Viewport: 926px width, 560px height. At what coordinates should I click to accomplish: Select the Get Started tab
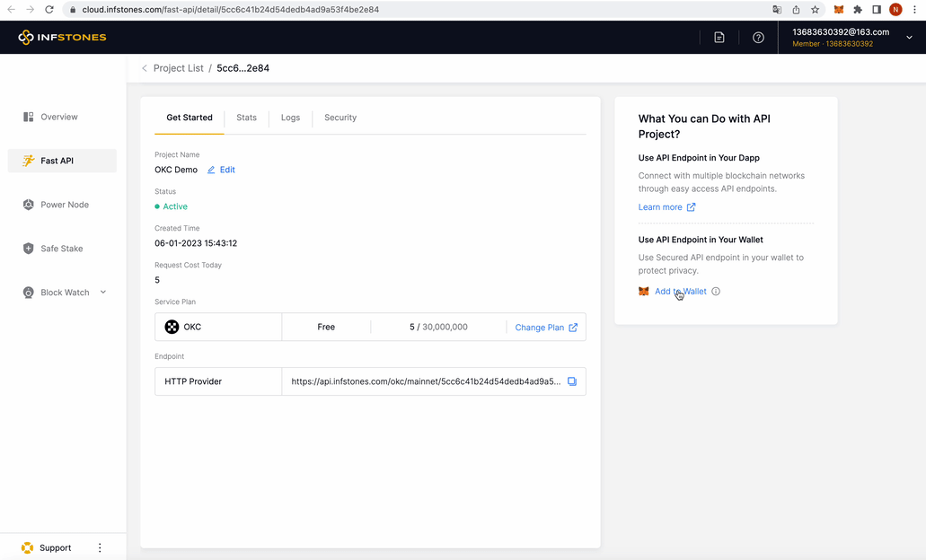coord(190,118)
